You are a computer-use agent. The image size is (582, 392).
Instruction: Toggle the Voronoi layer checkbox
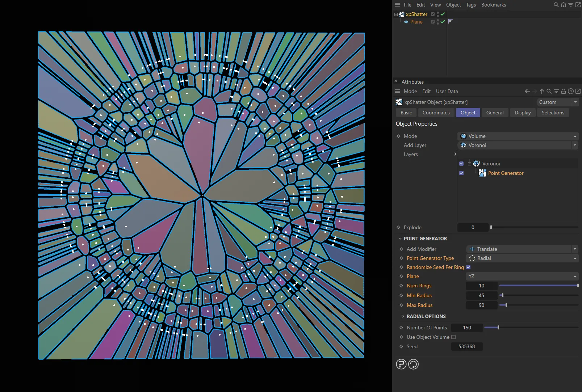[461, 164]
